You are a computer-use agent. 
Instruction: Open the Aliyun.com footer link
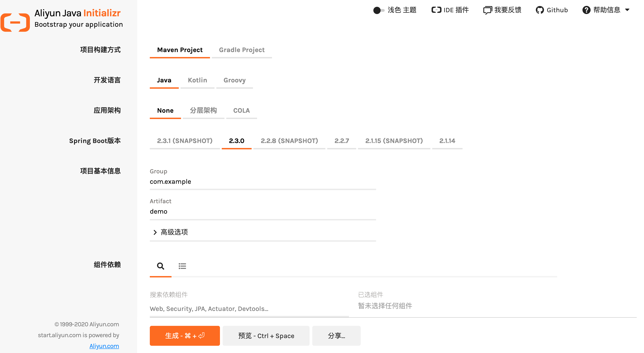pos(104,346)
